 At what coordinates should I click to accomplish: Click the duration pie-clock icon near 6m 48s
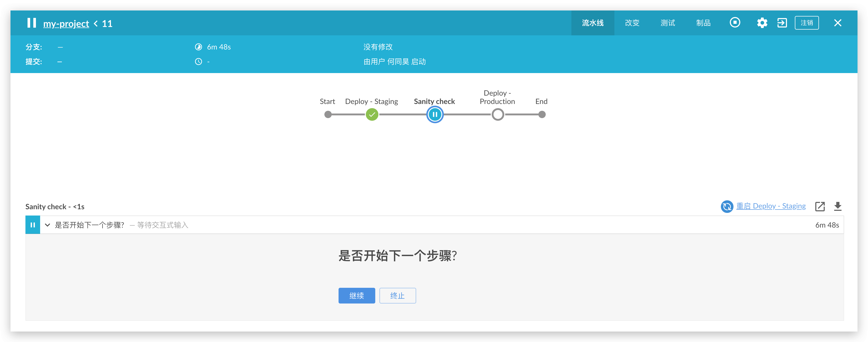(x=199, y=47)
